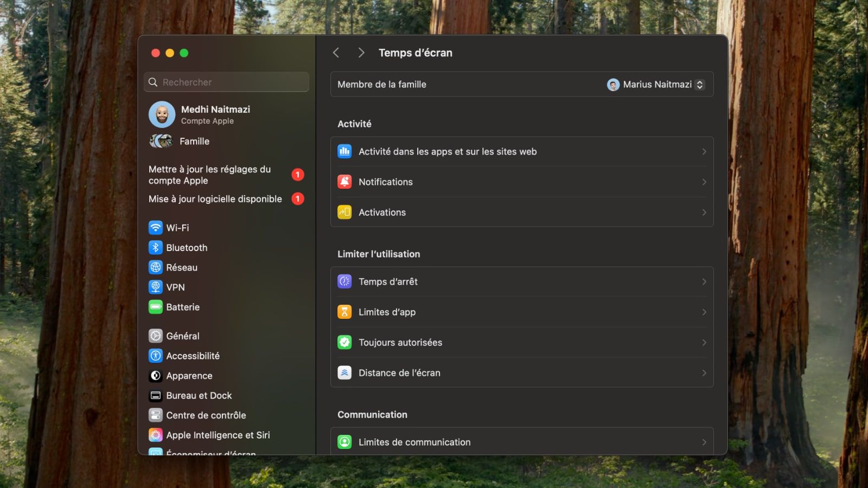The width and height of the screenshot is (868, 488).
Task: Click the Compte Apple subtitle text
Action: tap(207, 121)
